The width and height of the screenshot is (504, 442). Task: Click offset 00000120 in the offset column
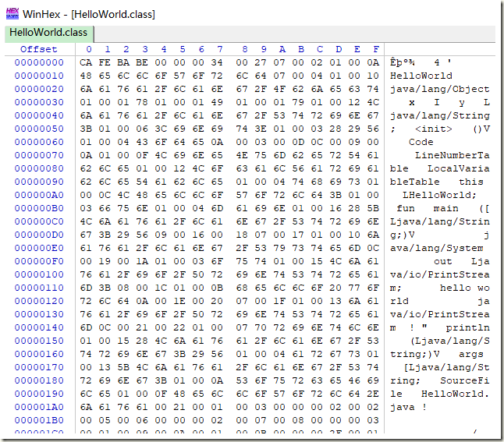39,301
